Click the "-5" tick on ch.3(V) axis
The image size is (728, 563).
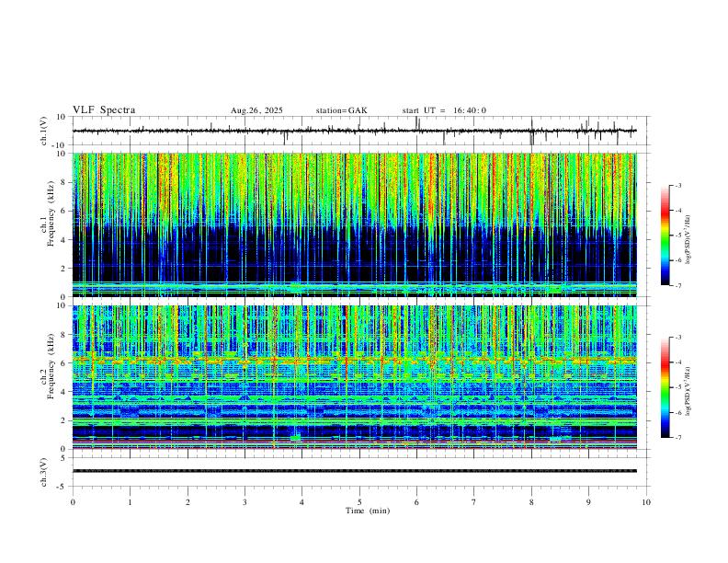(63, 487)
